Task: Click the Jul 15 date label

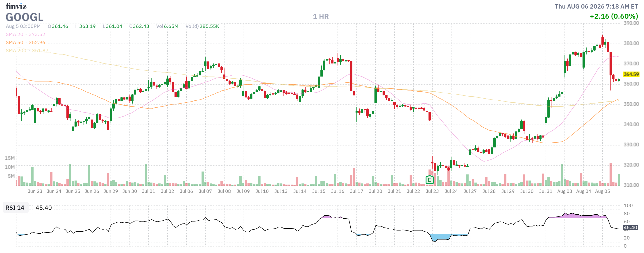Action: tap(319, 191)
